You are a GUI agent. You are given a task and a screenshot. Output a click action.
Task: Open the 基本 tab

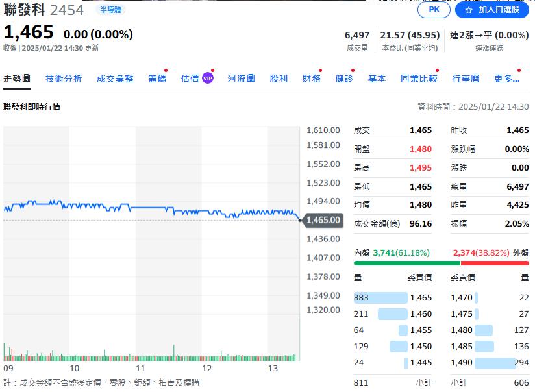click(x=377, y=79)
